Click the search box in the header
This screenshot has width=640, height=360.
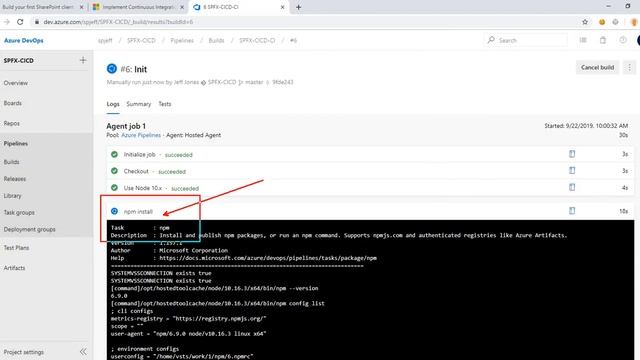pos(527,40)
